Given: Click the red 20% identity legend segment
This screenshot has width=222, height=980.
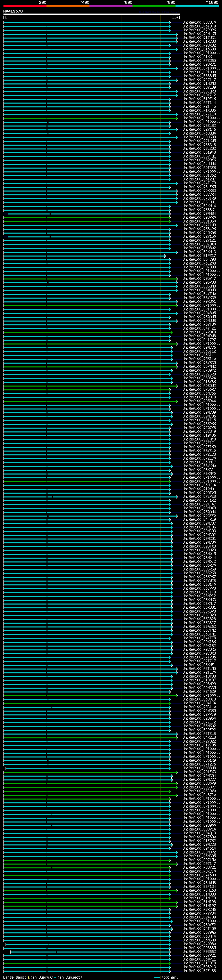Looking at the screenshot, I should [25, 6].
